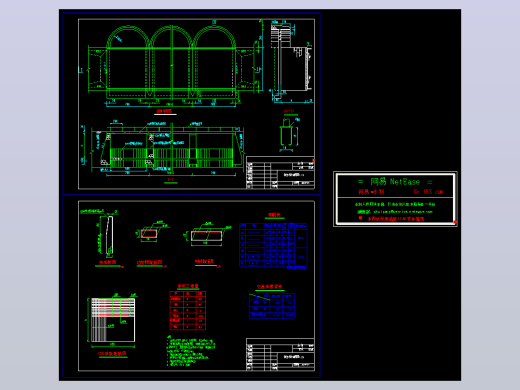The image size is (520, 390).
Task: Click the red "网易·水利" label
Action: [x=371, y=192]
